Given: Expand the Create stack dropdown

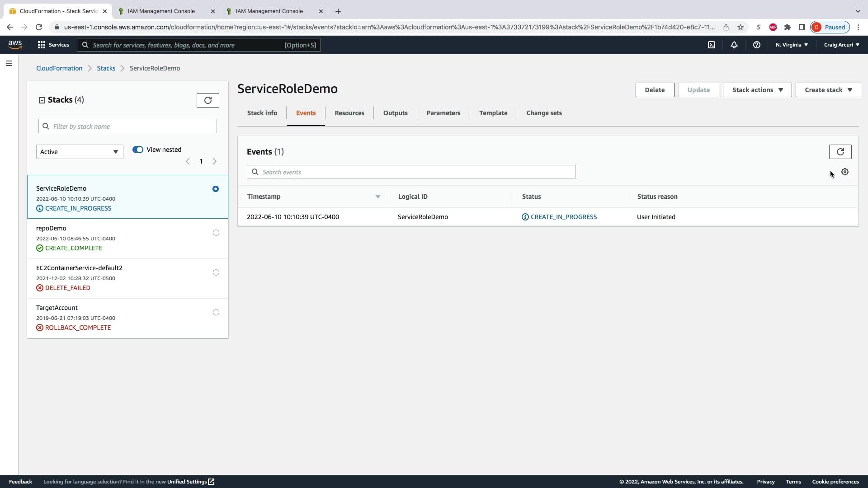Looking at the screenshot, I should click(x=828, y=90).
